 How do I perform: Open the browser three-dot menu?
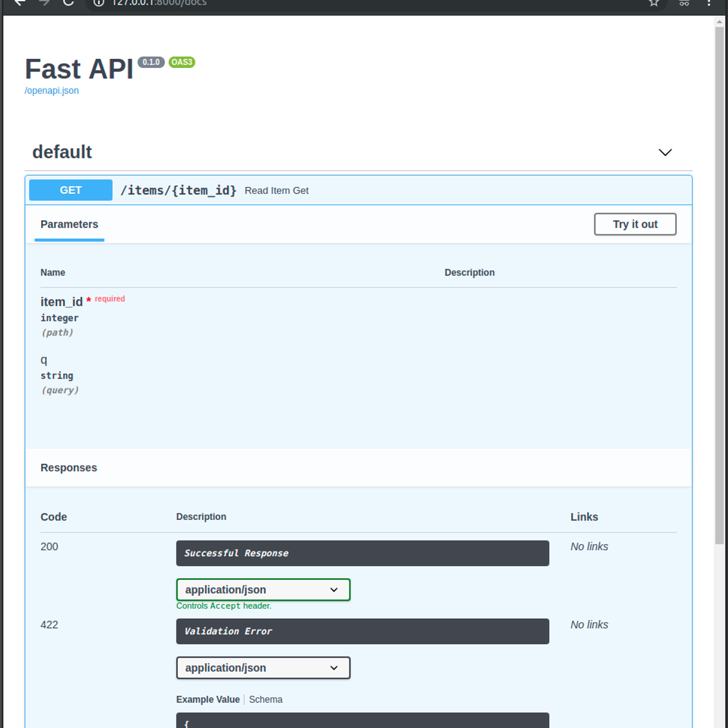coord(709,4)
